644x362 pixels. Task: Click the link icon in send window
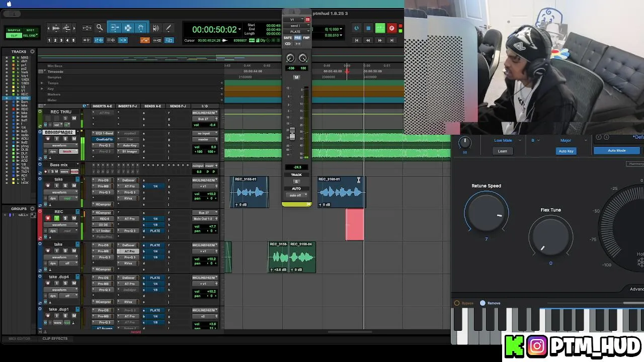[288, 44]
